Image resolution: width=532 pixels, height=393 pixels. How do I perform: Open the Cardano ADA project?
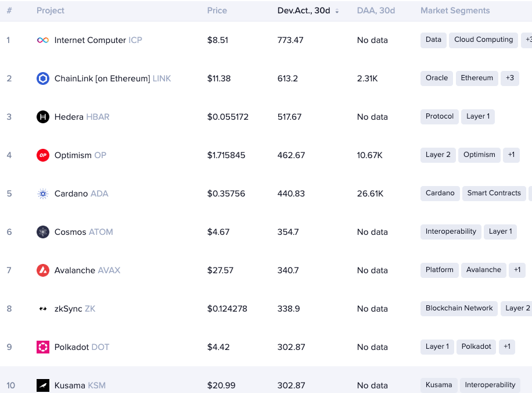pos(81,194)
